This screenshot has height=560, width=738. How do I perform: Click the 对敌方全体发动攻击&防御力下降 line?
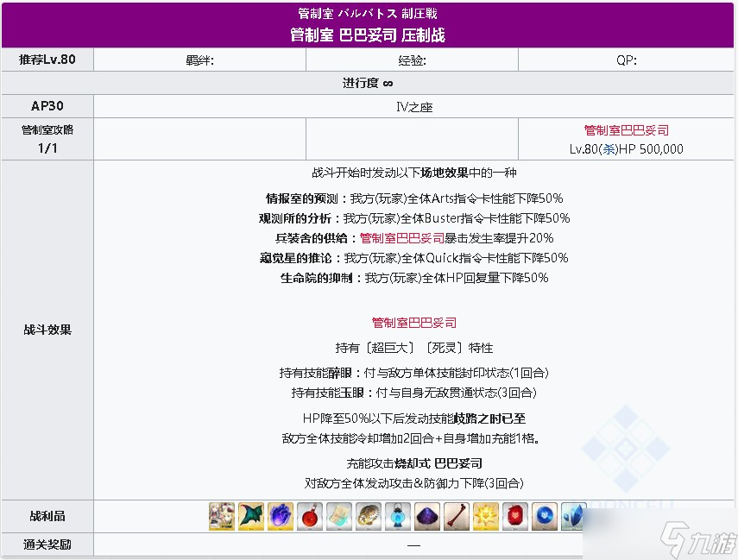point(414,483)
